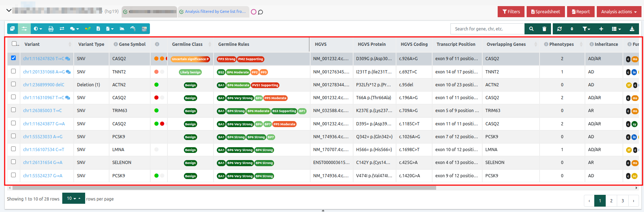Click the magnifier search button
644x212 pixels.
click(x=531, y=29)
